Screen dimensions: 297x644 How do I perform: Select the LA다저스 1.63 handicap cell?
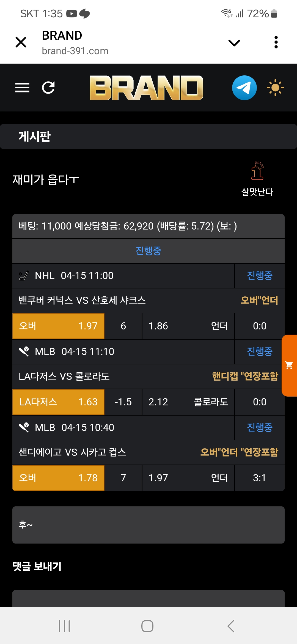click(58, 402)
